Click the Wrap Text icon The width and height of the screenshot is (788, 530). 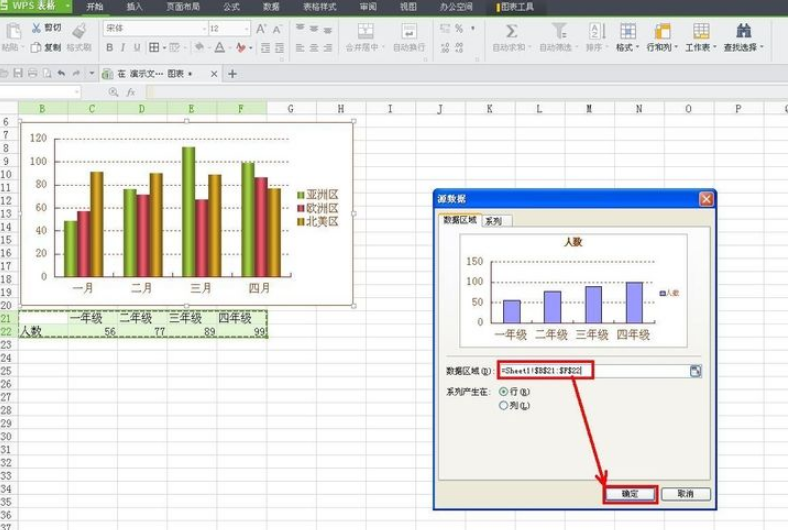pos(409,31)
